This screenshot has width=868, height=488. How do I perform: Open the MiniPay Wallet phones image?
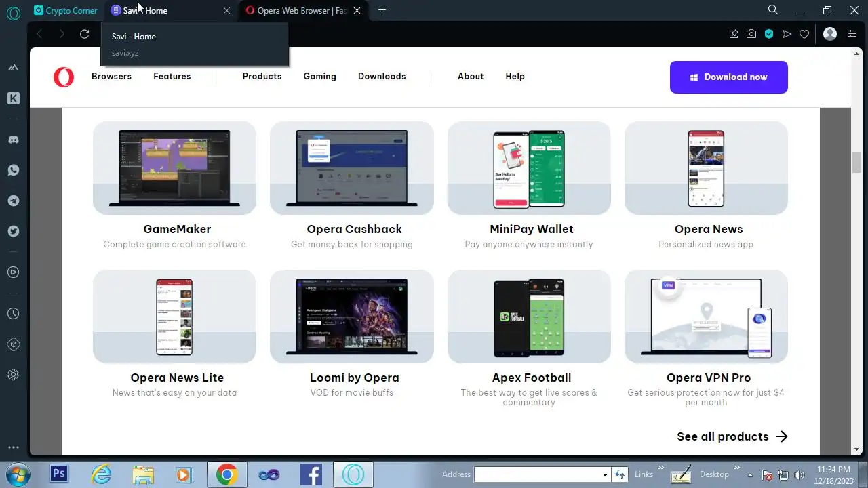click(529, 168)
